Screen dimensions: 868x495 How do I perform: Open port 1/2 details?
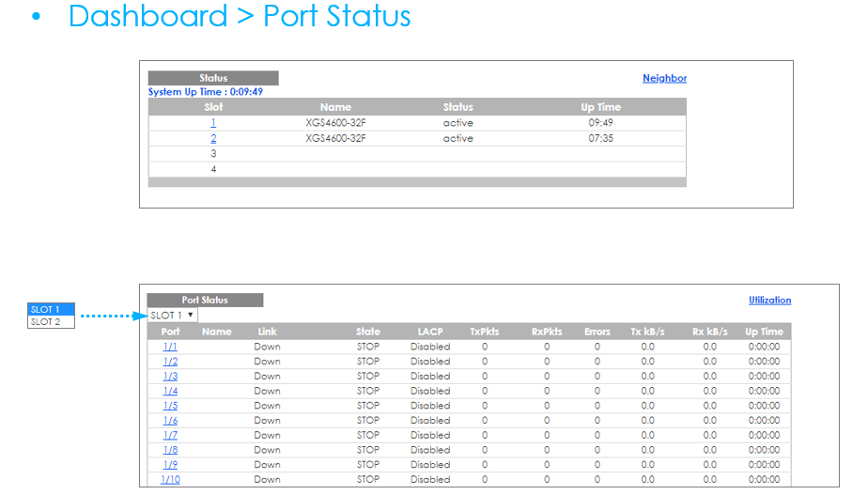[170, 362]
